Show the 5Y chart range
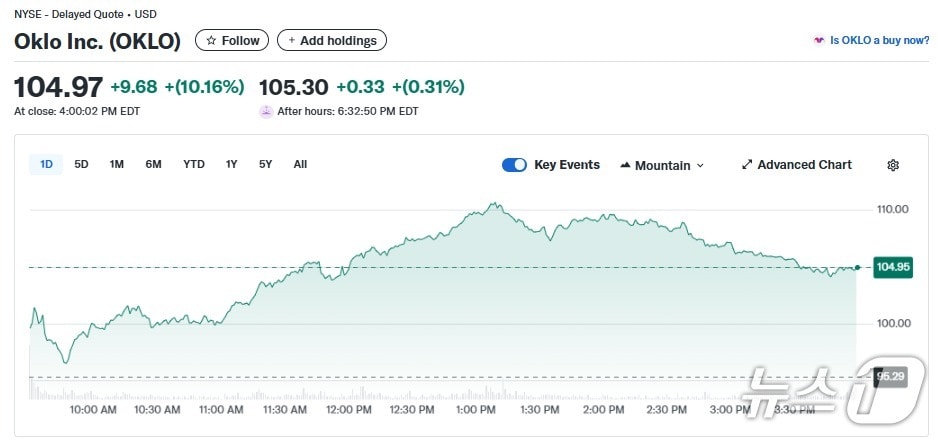 pos(265,164)
